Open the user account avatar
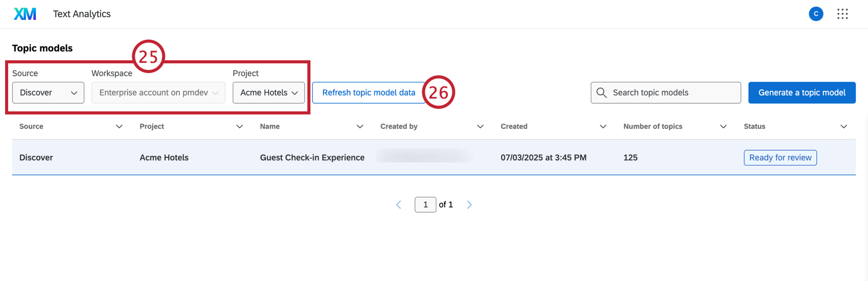868x281 pixels. tap(816, 14)
